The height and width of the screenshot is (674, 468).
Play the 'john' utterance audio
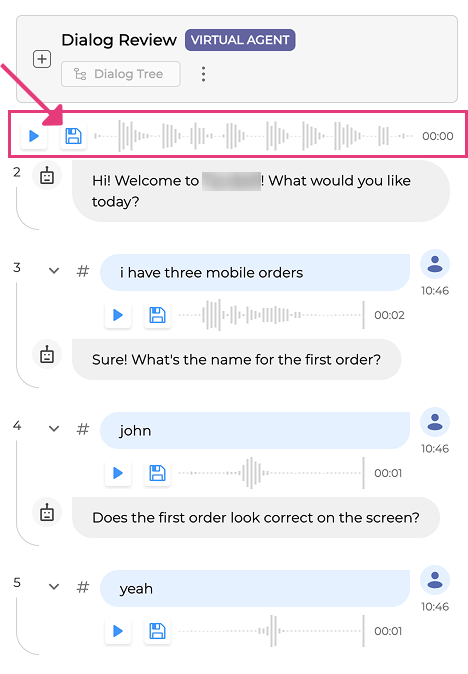coord(118,473)
